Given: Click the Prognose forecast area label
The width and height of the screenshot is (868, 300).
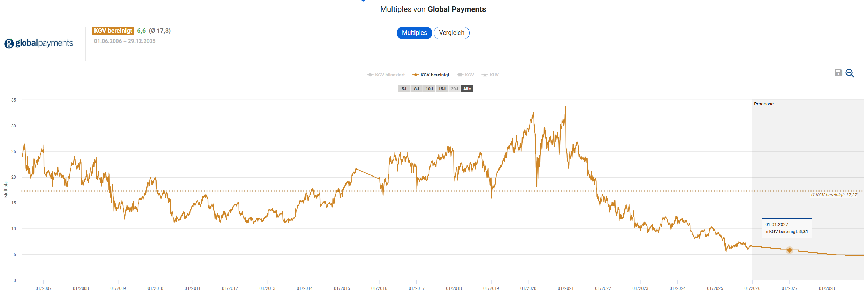Looking at the screenshot, I should 763,104.
